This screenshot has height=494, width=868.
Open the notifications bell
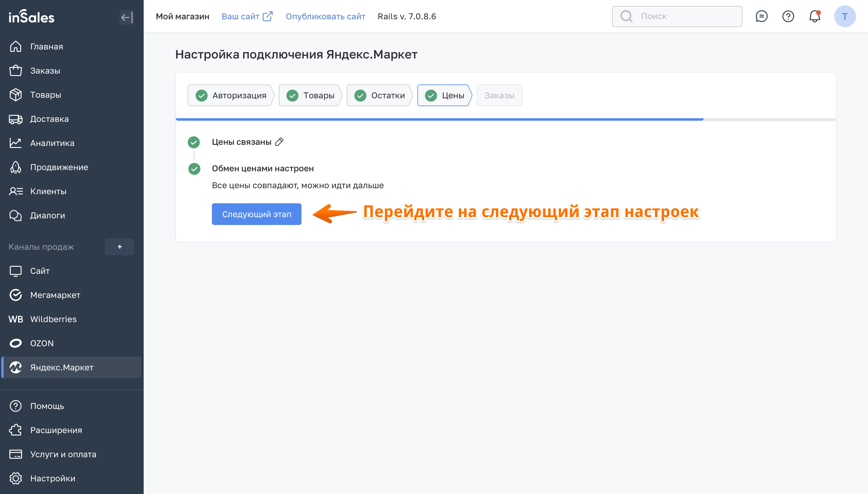coord(814,16)
